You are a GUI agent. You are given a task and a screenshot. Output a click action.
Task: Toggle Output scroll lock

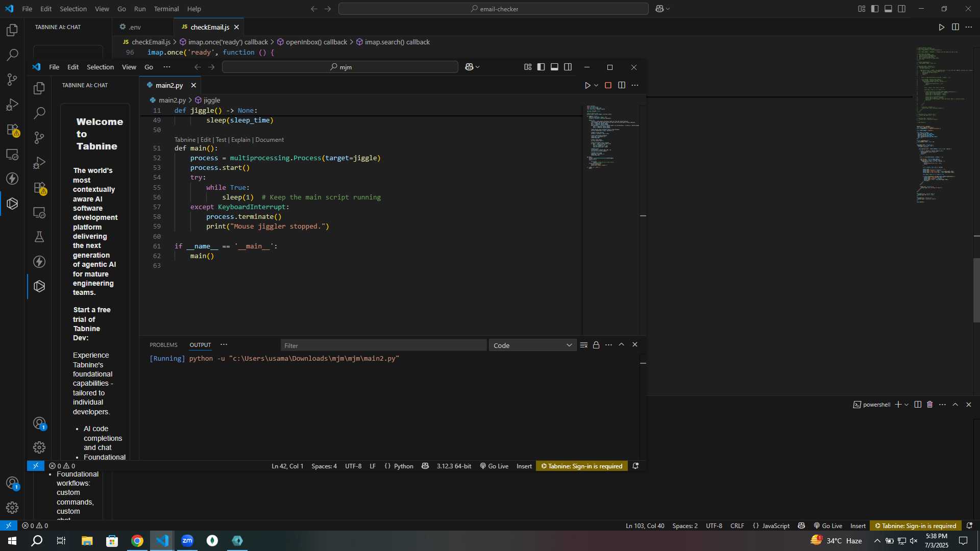[596, 345]
